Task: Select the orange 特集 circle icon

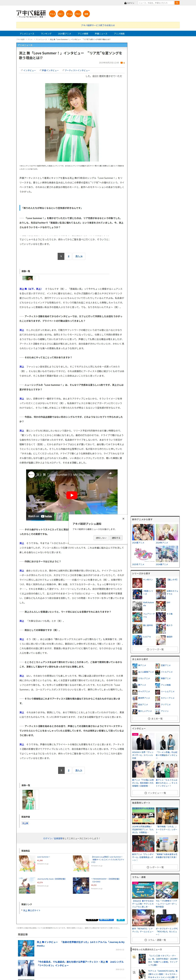Action: (86, 14)
